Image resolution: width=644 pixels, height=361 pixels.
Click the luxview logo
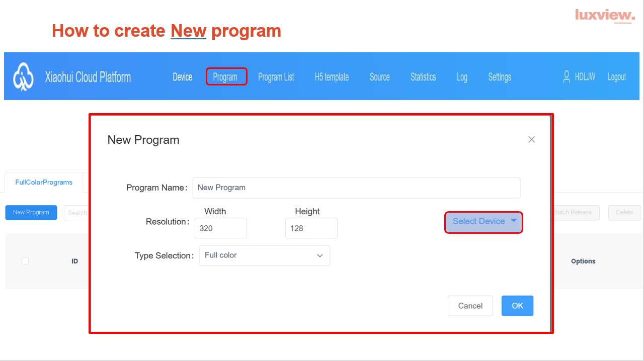[x=605, y=16]
